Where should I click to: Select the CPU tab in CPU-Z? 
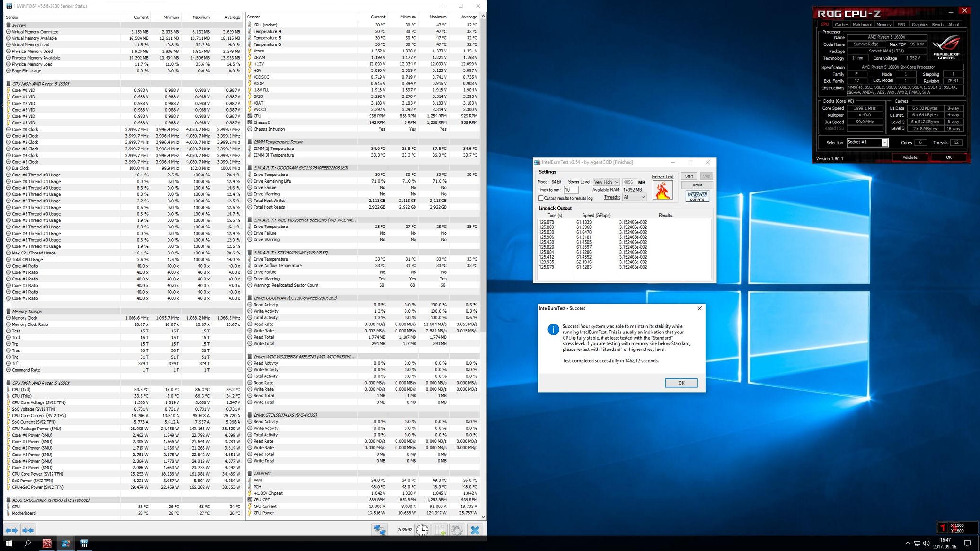(824, 25)
